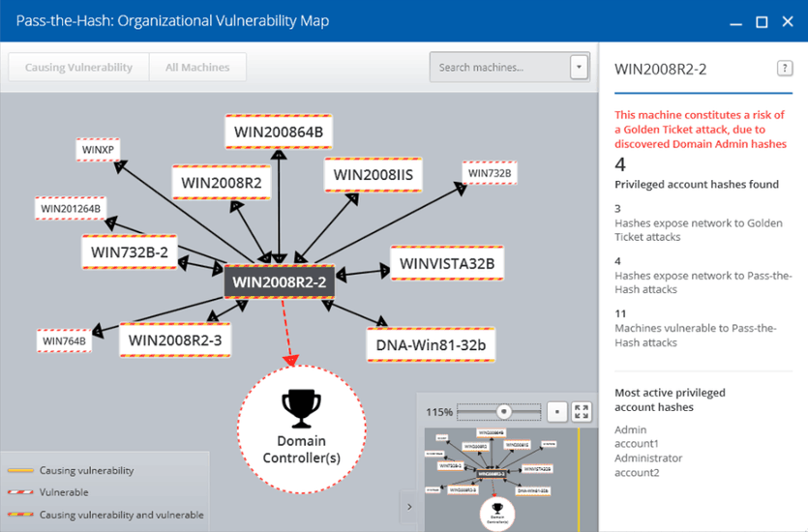Click 'Machines vulnerable to Pass-the-Hash attacks'
Image resolution: width=808 pixels, height=532 pixels.
[695, 336]
